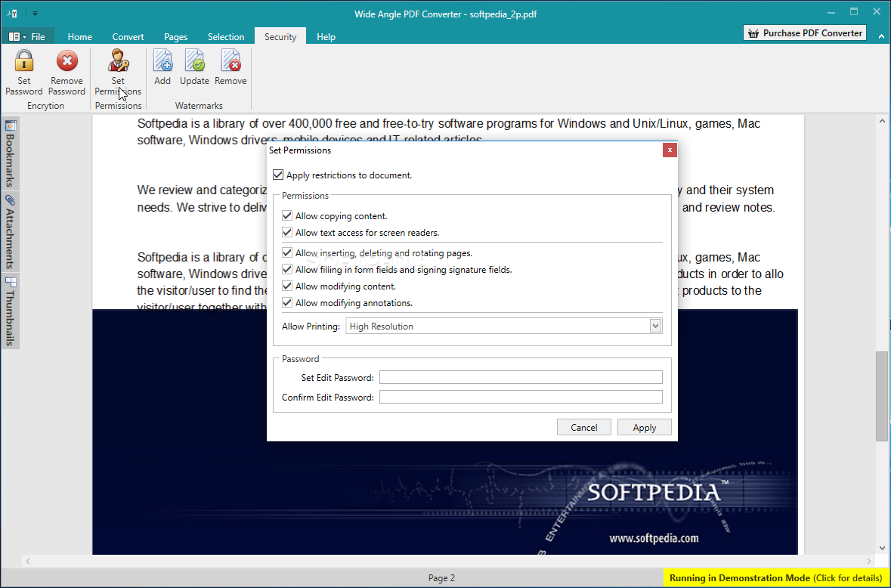Select the Security tab
Screen dimensions: 891x588
280,36
